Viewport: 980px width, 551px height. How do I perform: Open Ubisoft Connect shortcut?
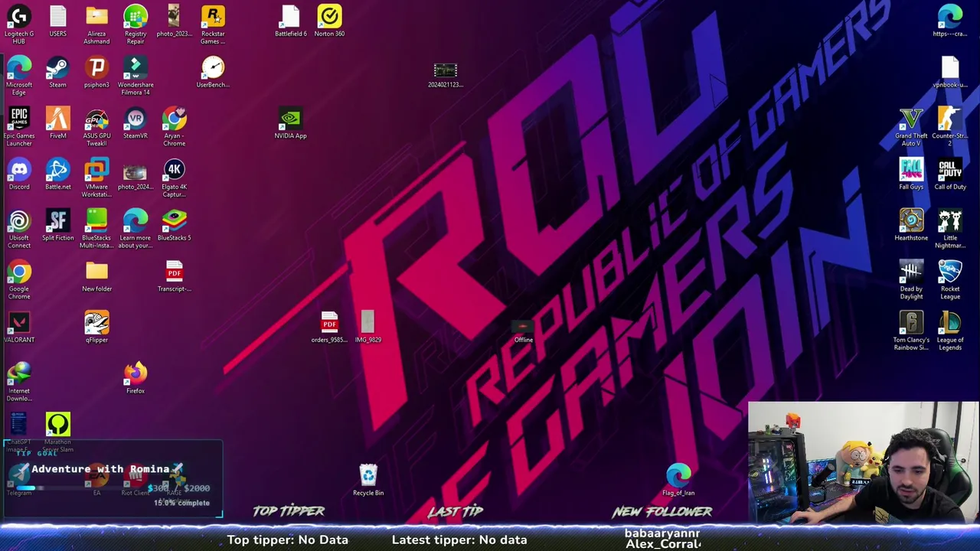click(19, 228)
